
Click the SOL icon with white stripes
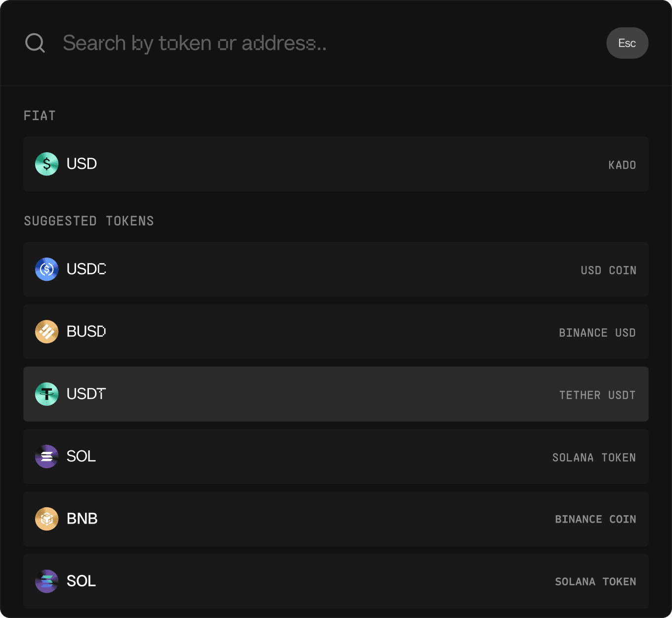pyautogui.click(x=47, y=456)
